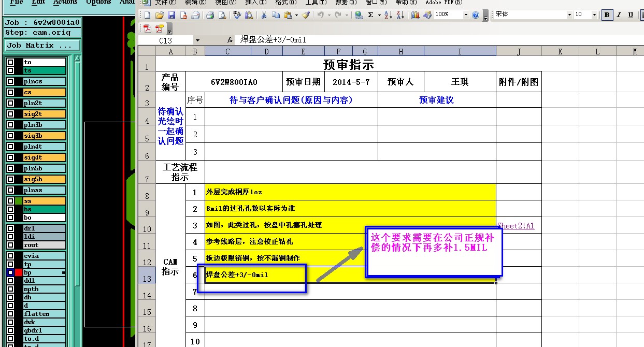The width and height of the screenshot is (644, 347).
Task: Open the 格式(O) menu in Excel
Action: tap(285, 3)
